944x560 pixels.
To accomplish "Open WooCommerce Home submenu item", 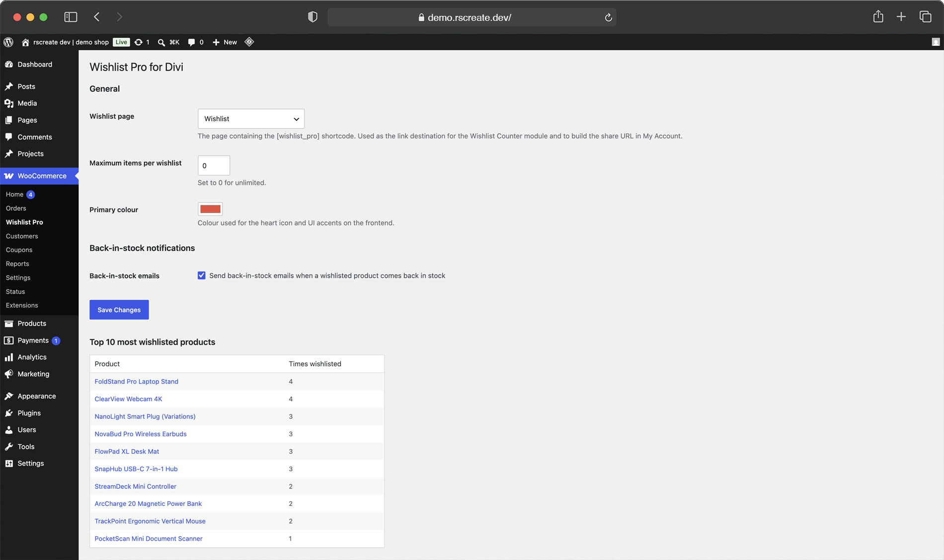I will [x=15, y=194].
